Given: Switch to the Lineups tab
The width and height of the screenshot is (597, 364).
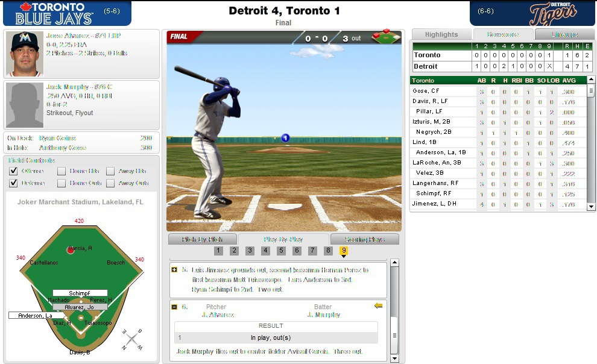Looking at the screenshot, I should coord(564,34).
